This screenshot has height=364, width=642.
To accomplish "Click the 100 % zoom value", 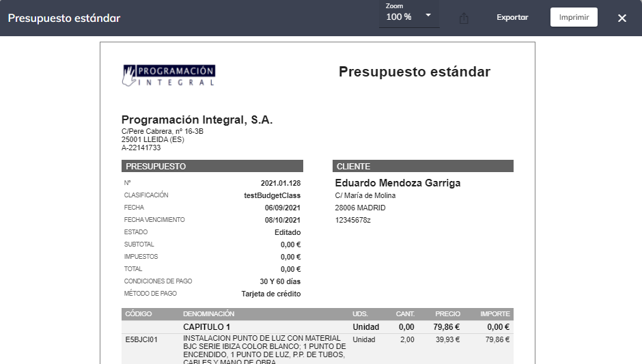I will coord(399,17).
